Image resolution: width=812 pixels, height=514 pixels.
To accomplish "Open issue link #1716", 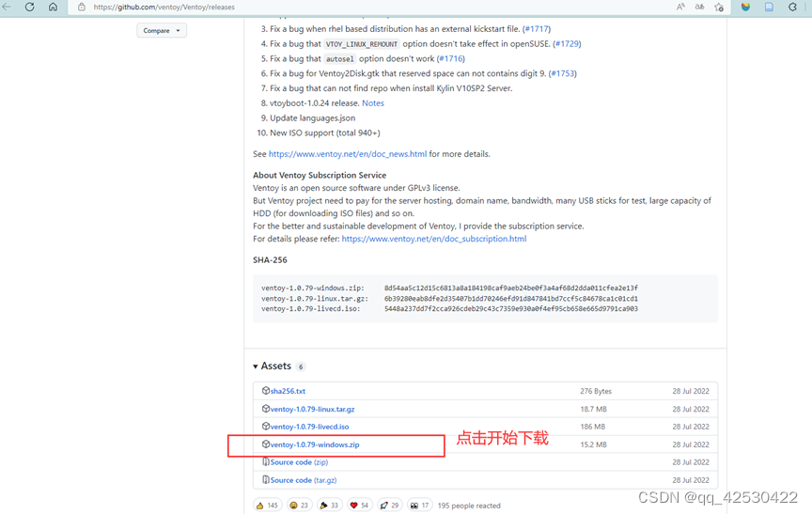I will [451, 58].
